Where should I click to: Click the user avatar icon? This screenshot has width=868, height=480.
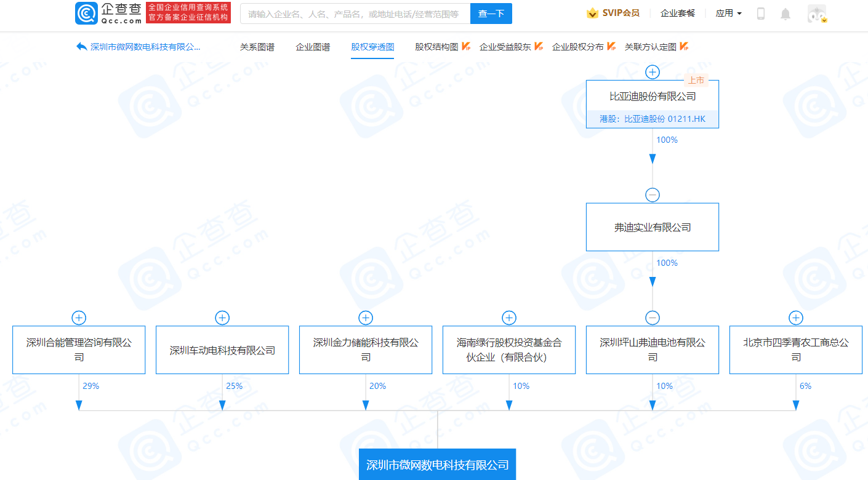click(x=817, y=14)
